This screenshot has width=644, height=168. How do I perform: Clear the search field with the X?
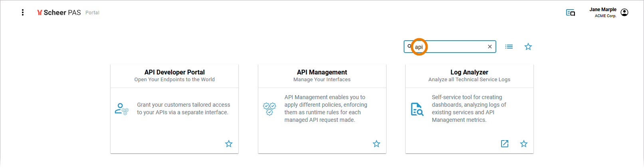click(490, 47)
